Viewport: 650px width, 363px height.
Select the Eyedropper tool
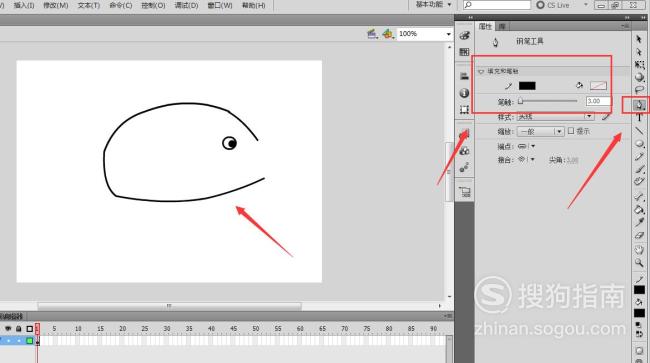click(639, 223)
